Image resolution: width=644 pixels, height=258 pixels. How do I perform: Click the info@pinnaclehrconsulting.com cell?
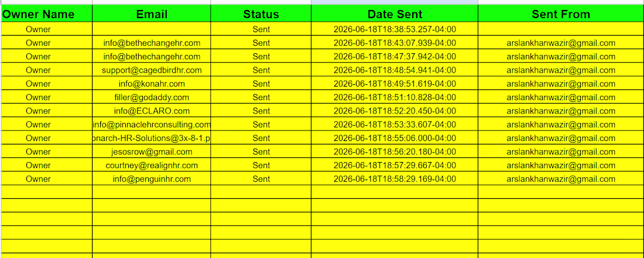tap(152, 124)
